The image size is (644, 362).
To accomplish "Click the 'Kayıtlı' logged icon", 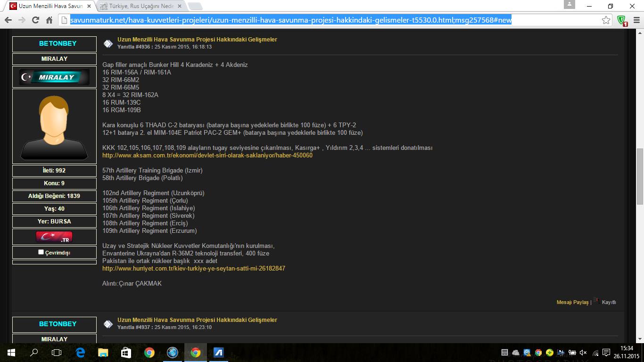I will [597, 301].
